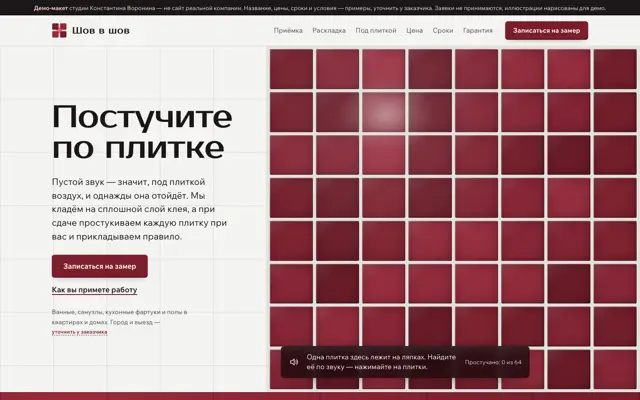Screen dimensions: 640x400
Task: Click the paragraph starting «Пустой звук — значит»
Action: [139, 209]
